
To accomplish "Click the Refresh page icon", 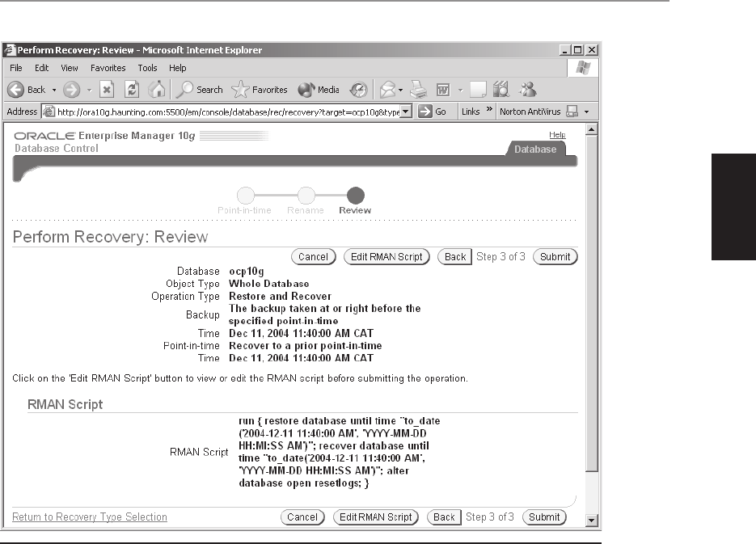I will pos(132,90).
